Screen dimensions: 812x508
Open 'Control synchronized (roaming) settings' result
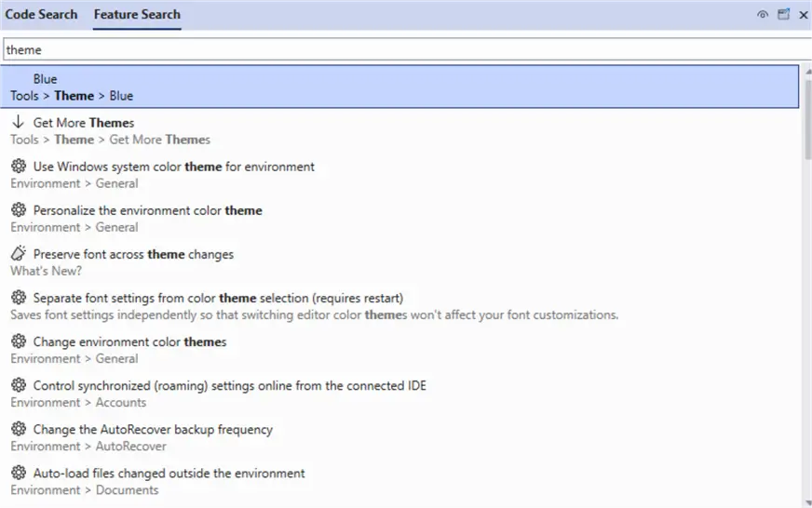pyautogui.click(x=229, y=385)
